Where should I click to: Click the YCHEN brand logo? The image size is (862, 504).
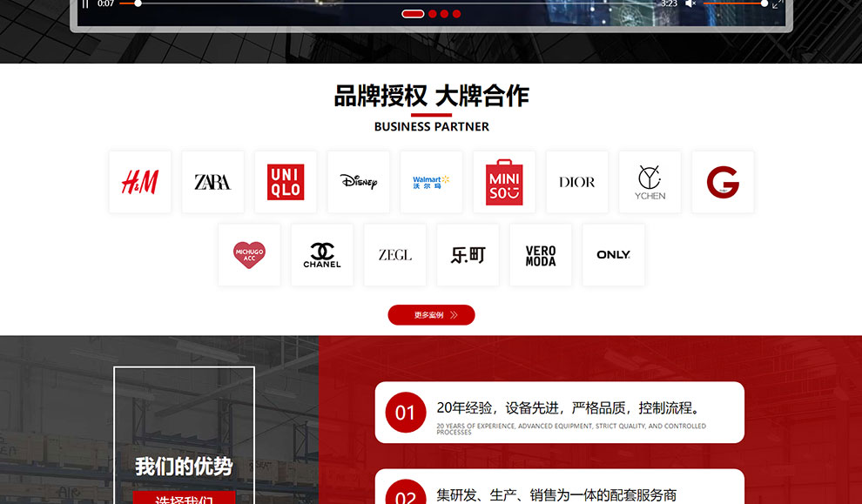[650, 182]
